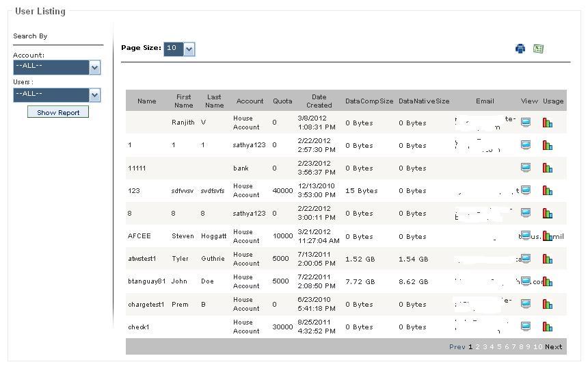Go to page 2 in pagination
The image size is (588, 369).
pyautogui.click(x=477, y=347)
